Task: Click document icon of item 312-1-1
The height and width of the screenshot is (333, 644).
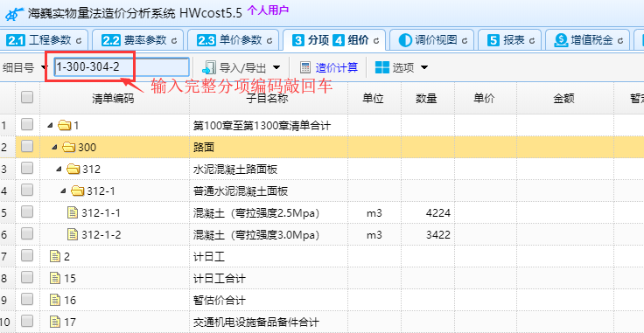Action: coord(73,212)
